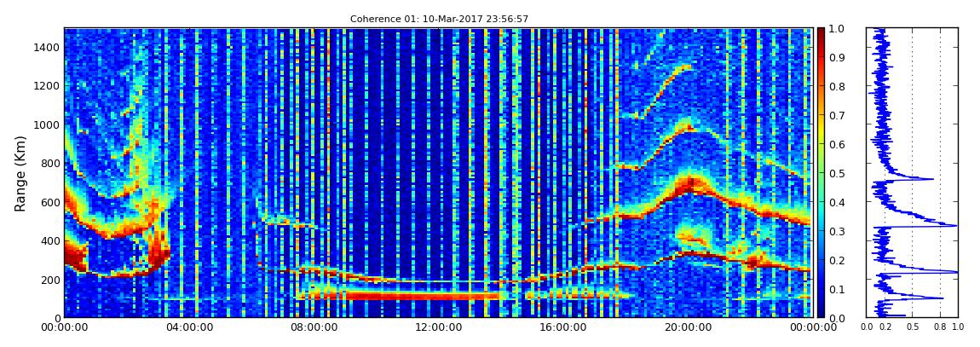Screen dimensions: 980x347
Task: Click the colorbar label 0.8
Action: tap(837, 87)
